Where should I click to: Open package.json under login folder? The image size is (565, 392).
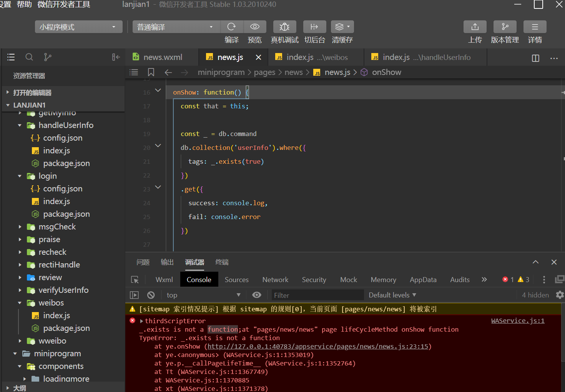(66, 214)
